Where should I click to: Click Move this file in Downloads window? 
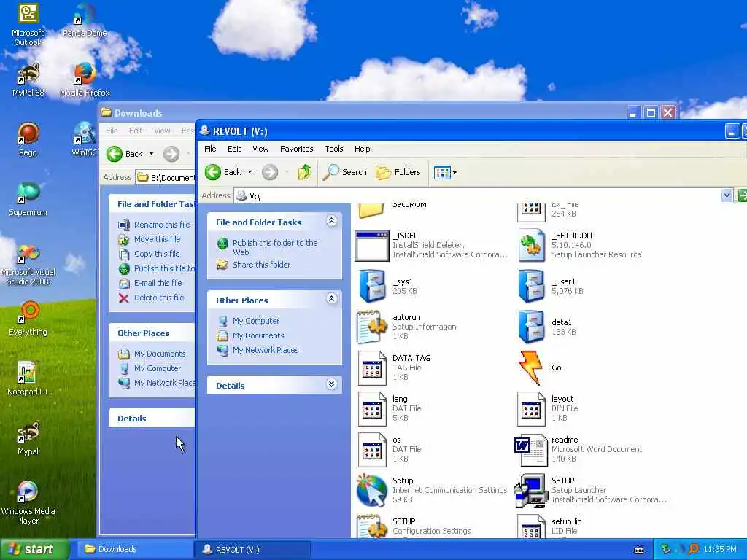coord(158,239)
